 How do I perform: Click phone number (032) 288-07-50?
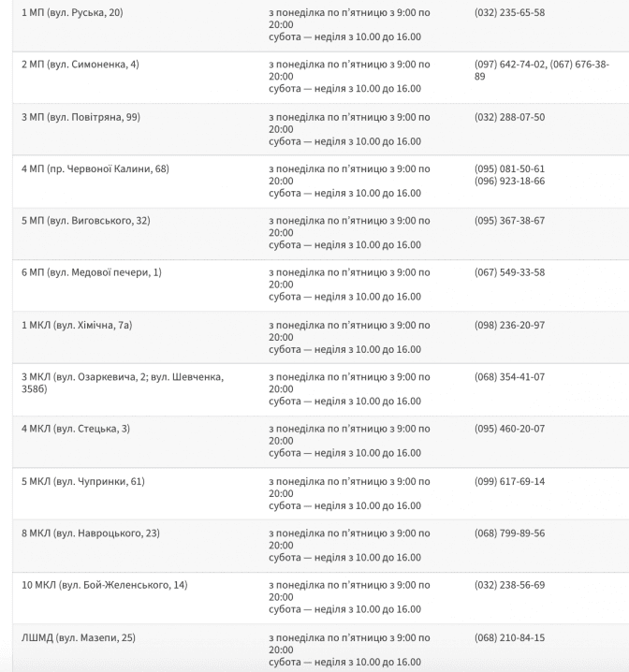tap(509, 117)
